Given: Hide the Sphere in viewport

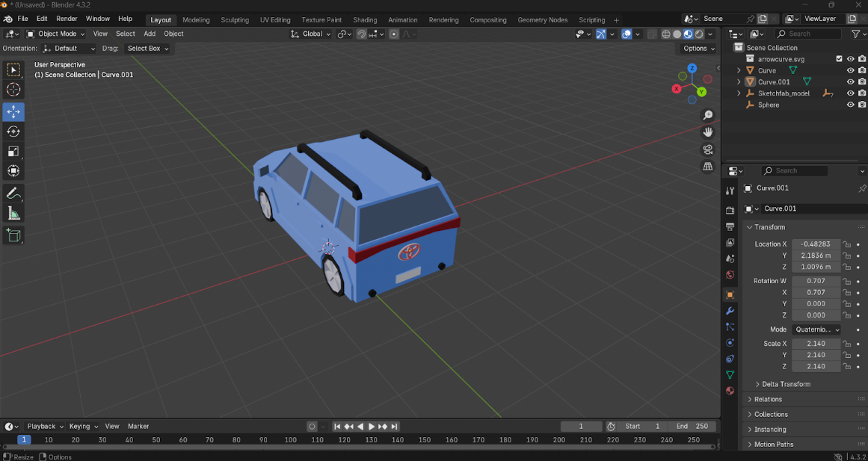Looking at the screenshot, I should [851, 105].
